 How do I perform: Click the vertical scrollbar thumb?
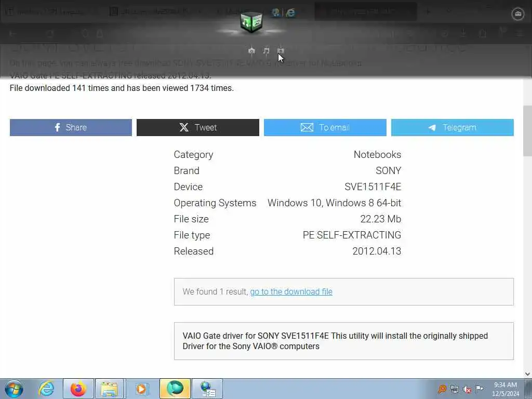click(528, 130)
